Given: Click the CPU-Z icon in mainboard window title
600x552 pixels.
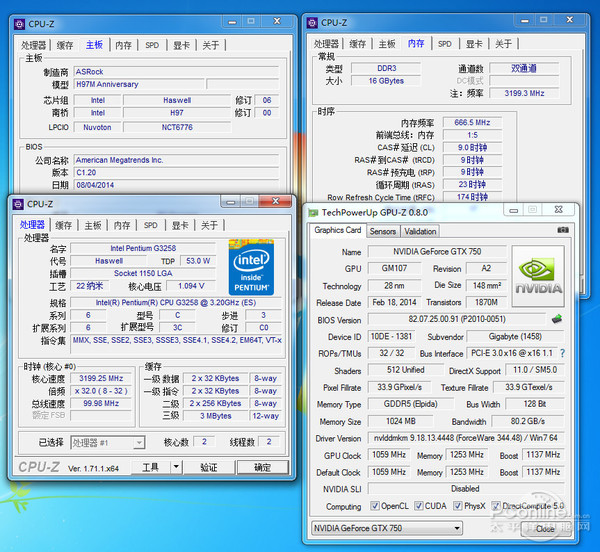Looking at the screenshot, I should pyautogui.click(x=20, y=24).
